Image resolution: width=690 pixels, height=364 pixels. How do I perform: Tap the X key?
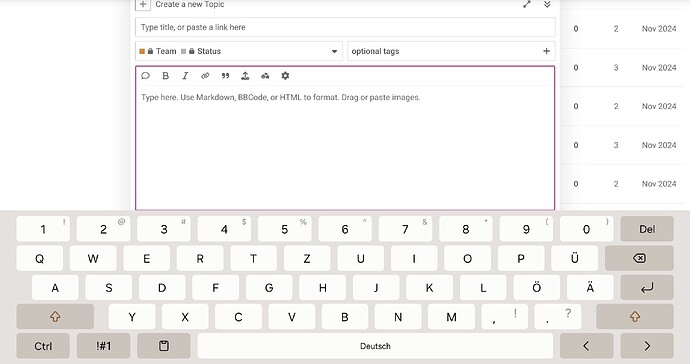pos(185,316)
